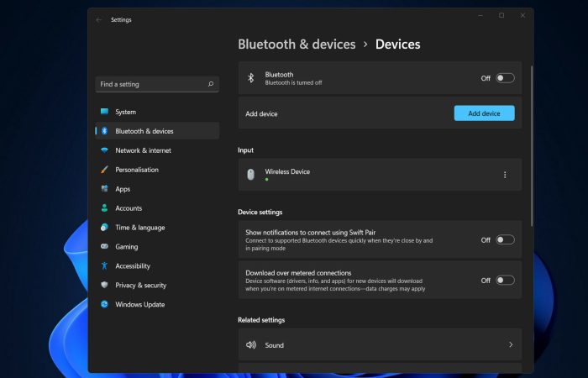The width and height of the screenshot is (588, 378).
Task: Go to Personalisation settings
Action: click(157, 170)
